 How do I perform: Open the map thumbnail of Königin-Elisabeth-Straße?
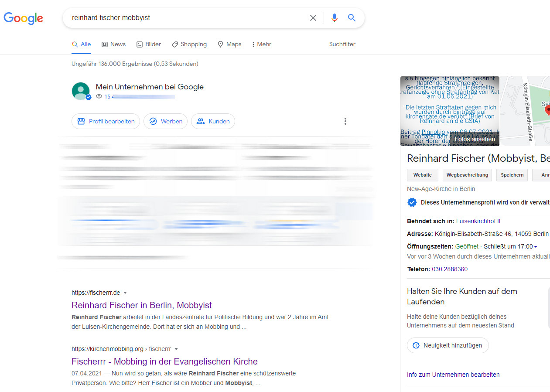(x=525, y=111)
